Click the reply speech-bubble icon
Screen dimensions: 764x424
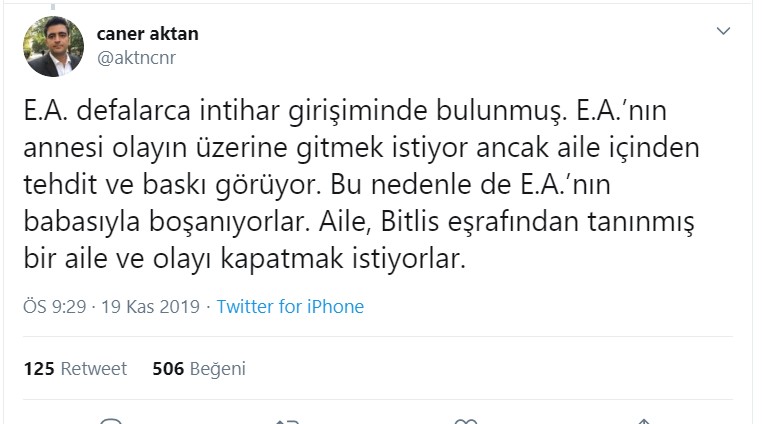click(x=113, y=420)
